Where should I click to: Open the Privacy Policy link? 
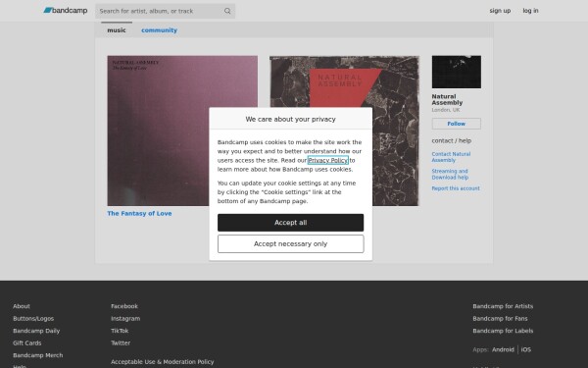[327, 160]
